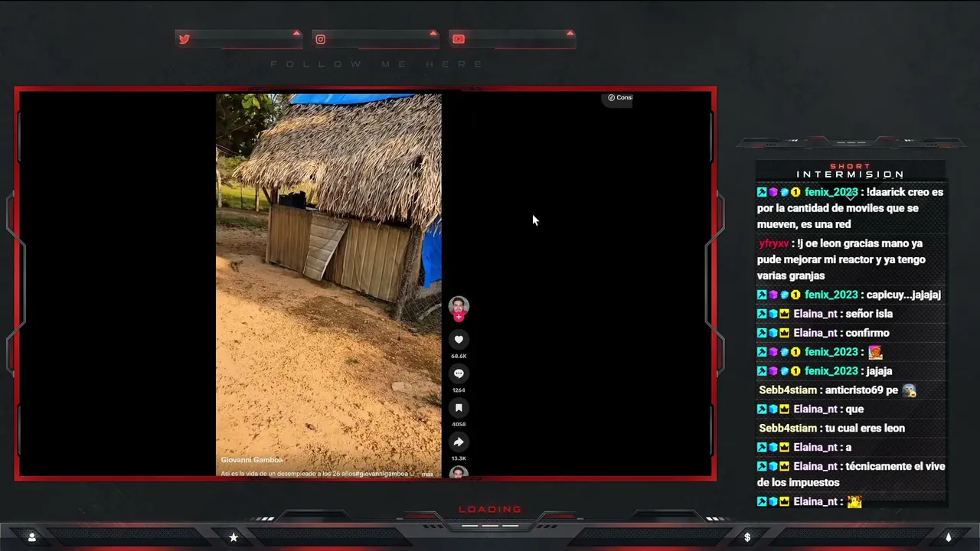
Task: Bookmark the TikTok video
Action: [459, 408]
